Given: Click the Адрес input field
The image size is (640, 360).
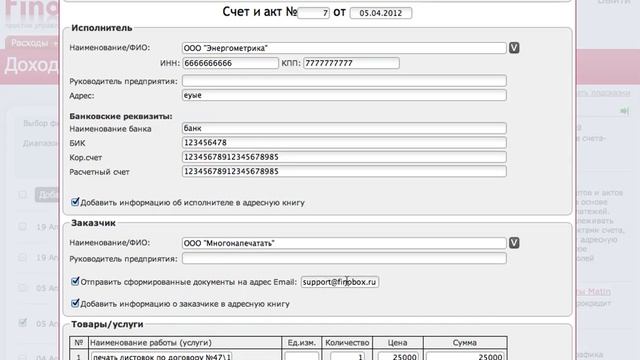Looking at the screenshot, I should point(344,95).
